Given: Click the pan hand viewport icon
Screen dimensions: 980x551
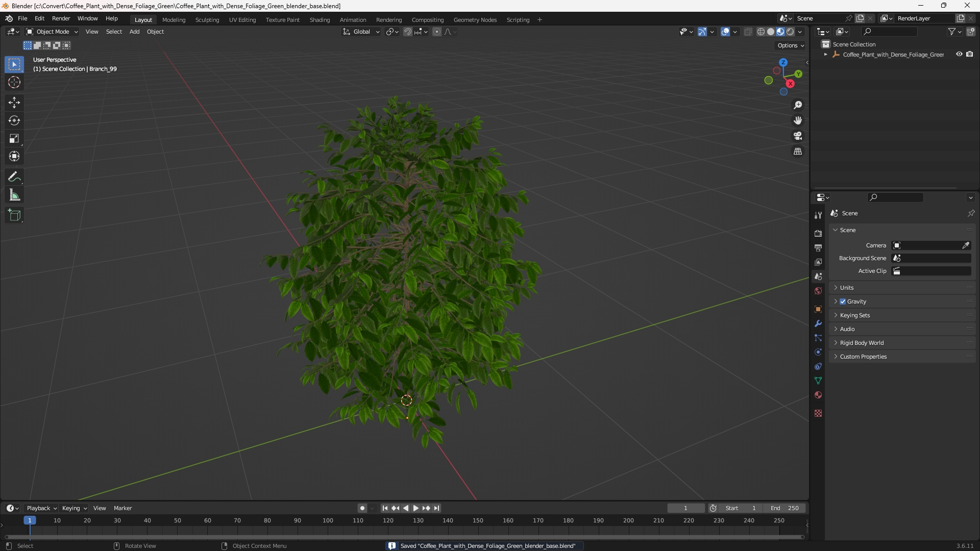Looking at the screenshot, I should 798,120.
